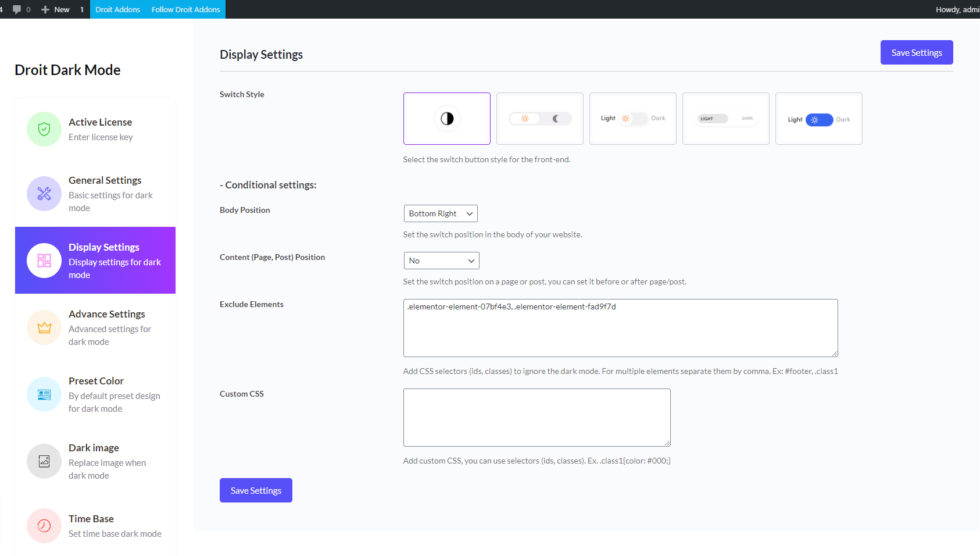Open General Settings section

tap(95, 194)
